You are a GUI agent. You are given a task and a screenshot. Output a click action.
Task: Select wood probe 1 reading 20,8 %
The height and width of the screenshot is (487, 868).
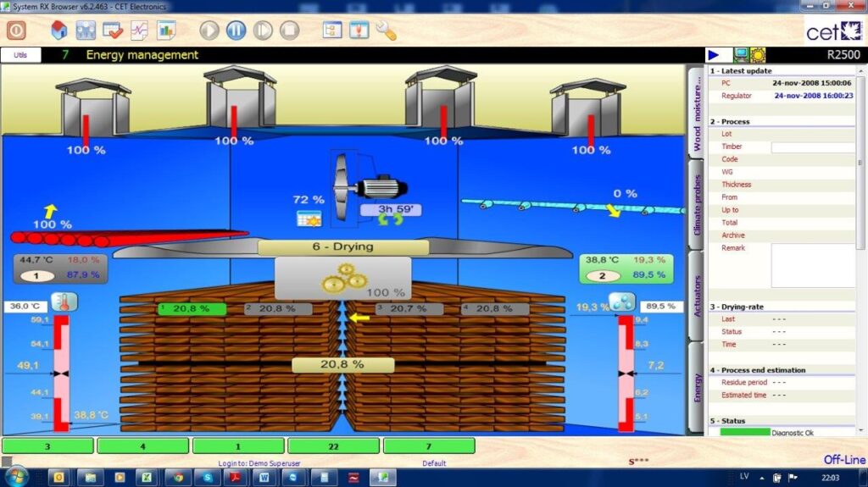pyautogui.click(x=192, y=309)
